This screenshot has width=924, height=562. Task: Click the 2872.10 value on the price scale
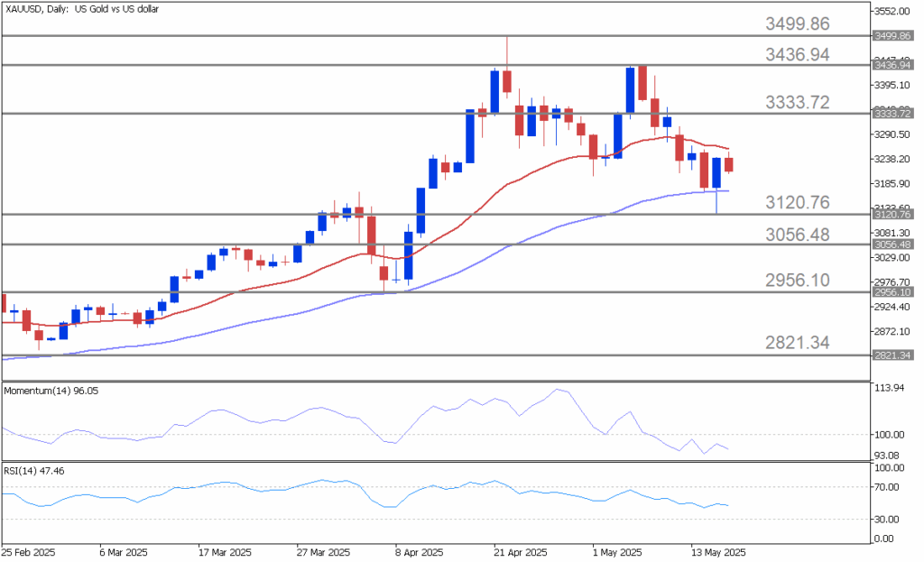pyautogui.click(x=892, y=332)
